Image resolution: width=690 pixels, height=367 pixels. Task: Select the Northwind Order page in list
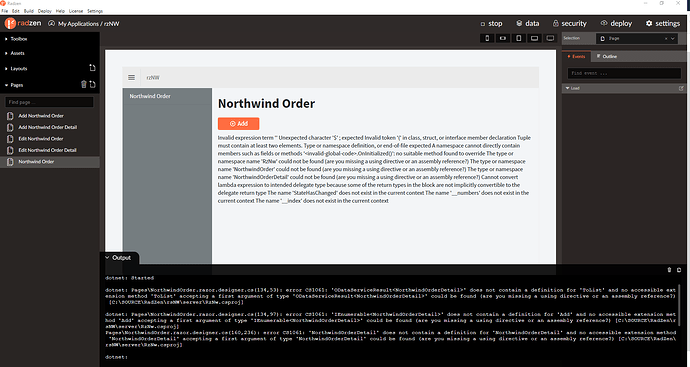point(50,161)
